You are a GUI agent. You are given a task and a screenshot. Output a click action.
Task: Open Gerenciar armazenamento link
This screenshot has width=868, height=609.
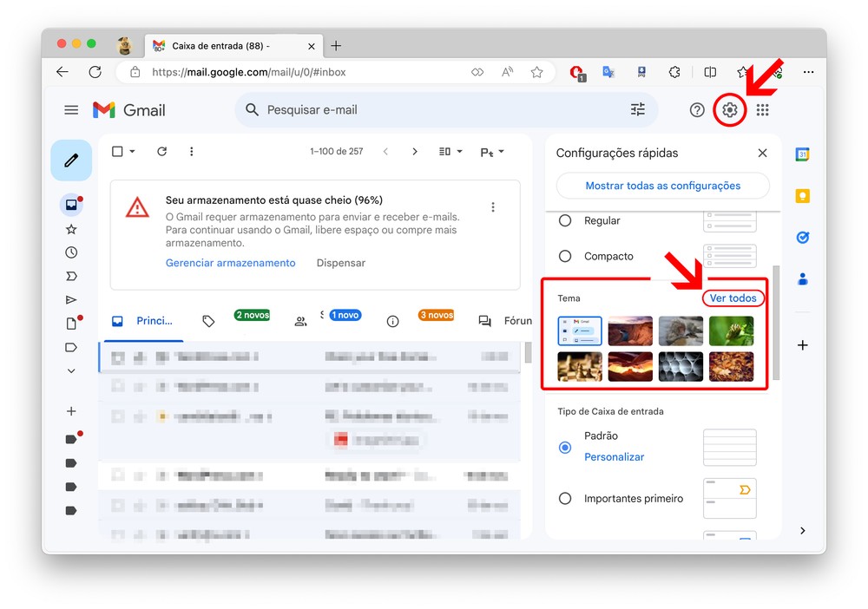230,263
